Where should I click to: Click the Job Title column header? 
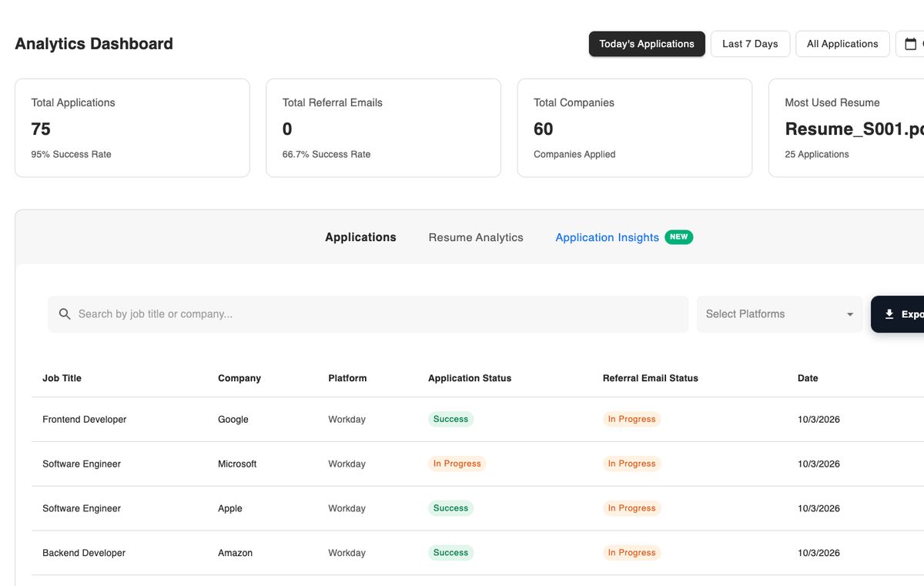(62, 378)
